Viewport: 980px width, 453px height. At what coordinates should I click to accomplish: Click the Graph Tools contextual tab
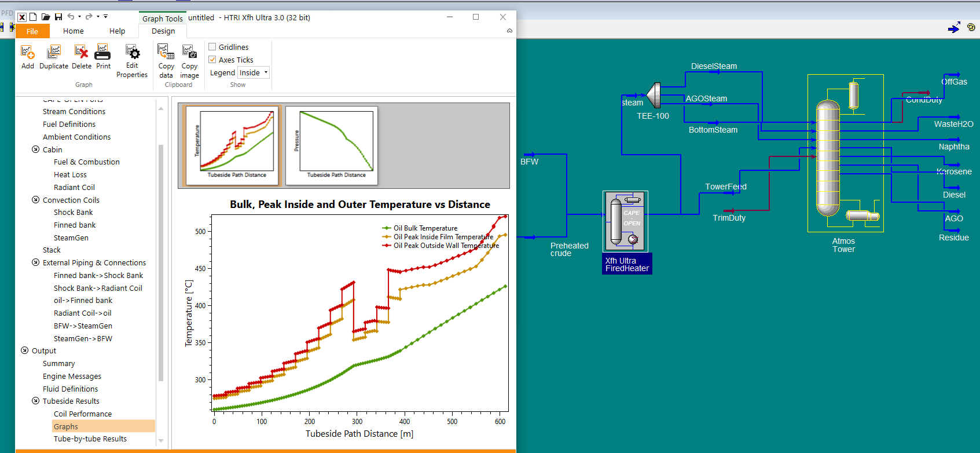pyautogui.click(x=163, y=19)
